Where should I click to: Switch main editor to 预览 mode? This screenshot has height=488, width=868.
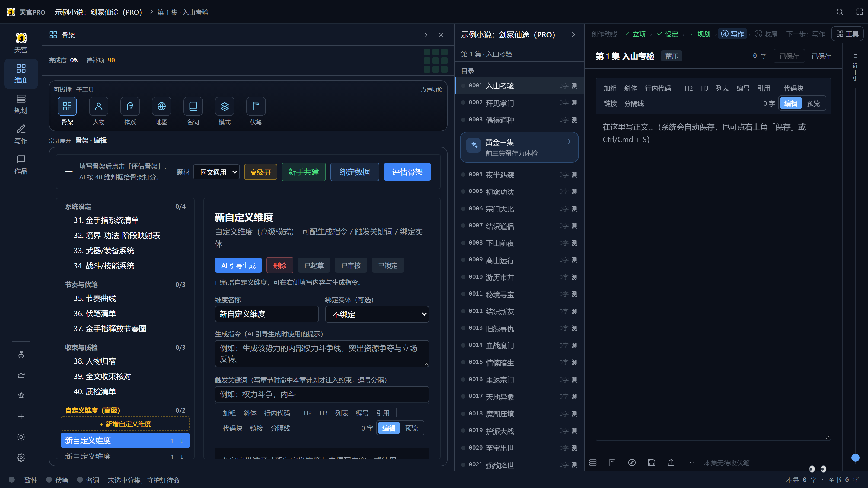pos(813,103)
